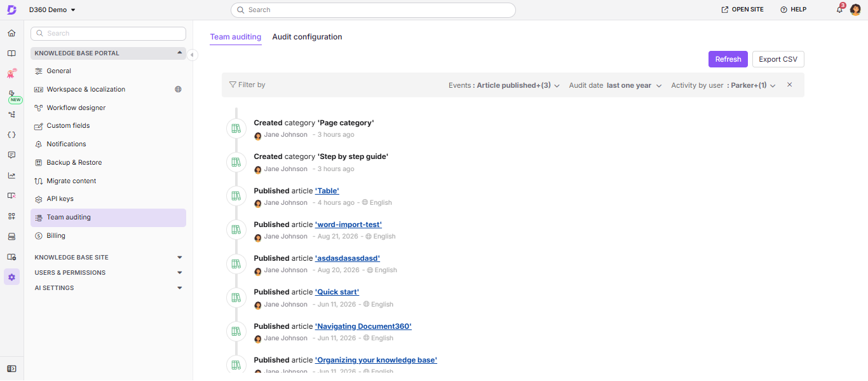Click the icon beside 'Step by step guide'
This screenshot has width=868, height=381.
click(236, 162)
